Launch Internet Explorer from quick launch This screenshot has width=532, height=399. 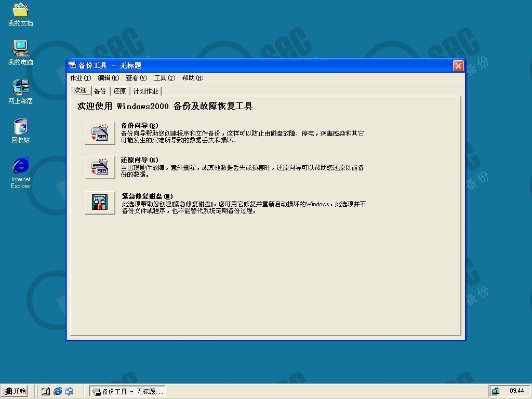pos(58,391)
